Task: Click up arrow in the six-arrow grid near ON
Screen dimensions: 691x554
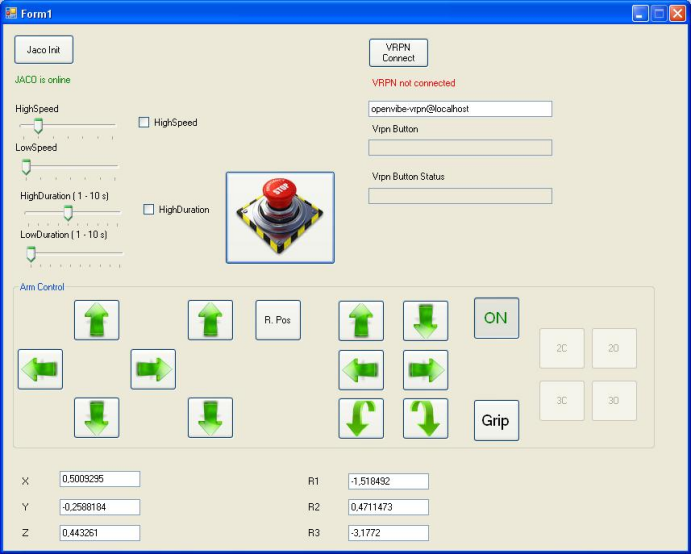Action: pos(361,321)
